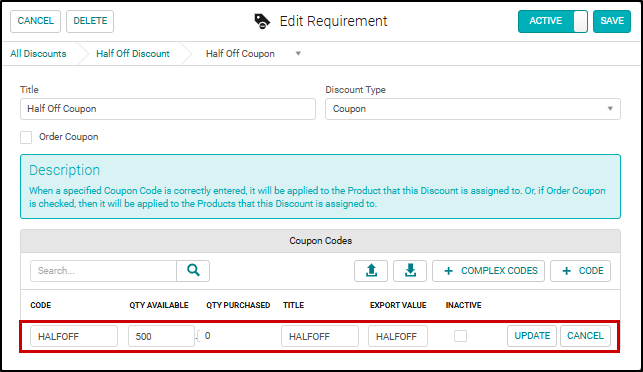This screenshot has height=372, width=643.
Task: Click the upload coupon codes icon
Action: coord(371,271)
